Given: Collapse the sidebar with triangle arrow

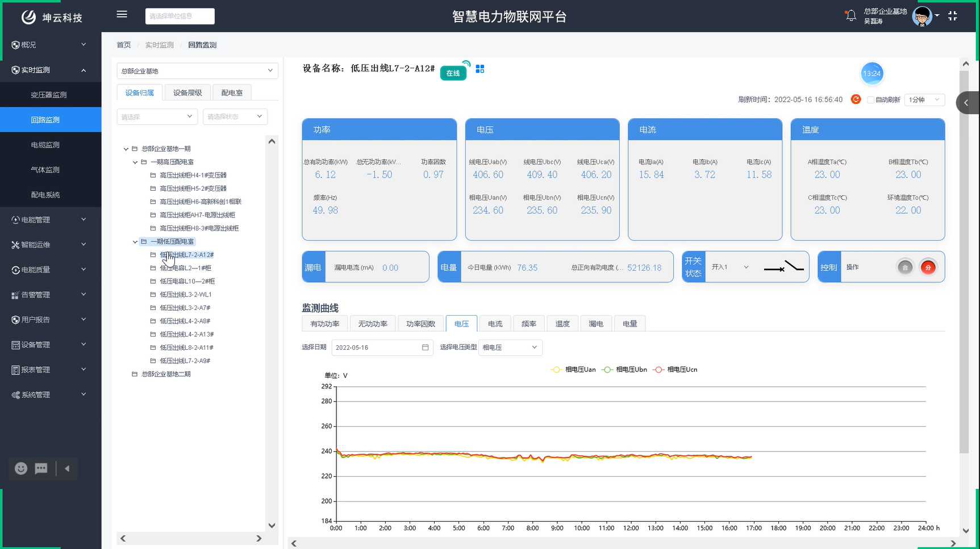Looking at the screenshot, I should click(x=67, y=468).
